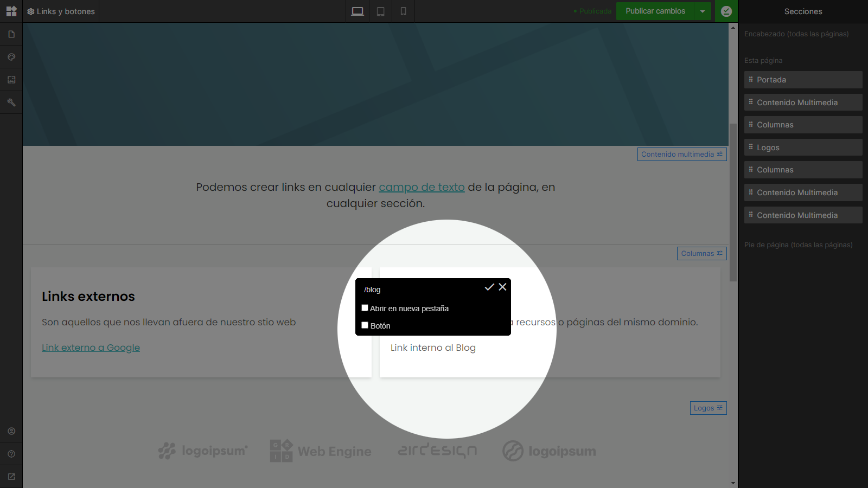Enable the Botón checkbox

click(x=365, y=325)
